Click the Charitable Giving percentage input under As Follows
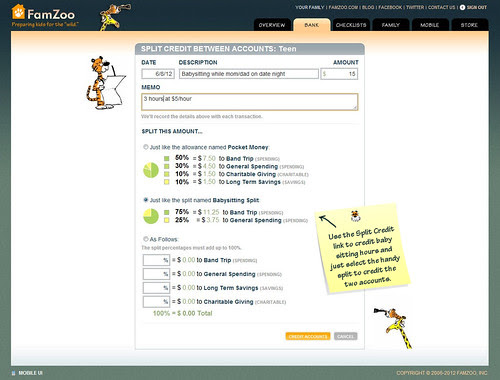The image size is (500, 380). (x=156, y=302)
